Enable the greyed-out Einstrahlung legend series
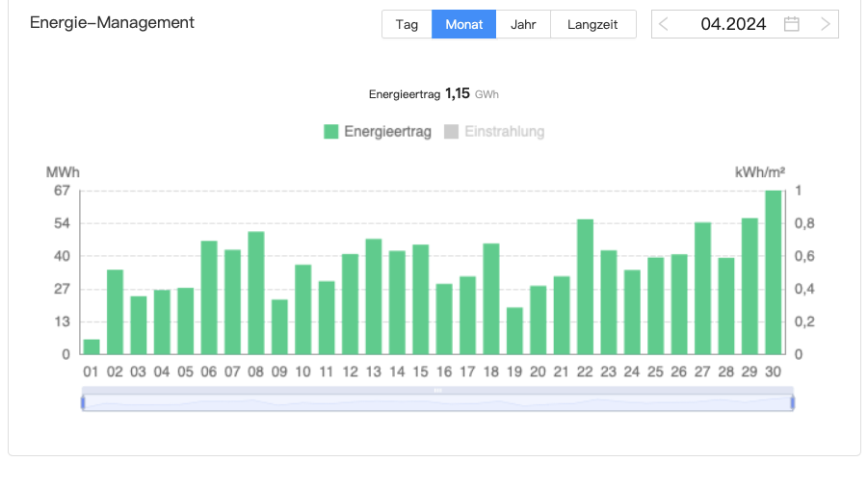Image resolution: width=868 pixels, height=488 pixels. tap(494, 132)
